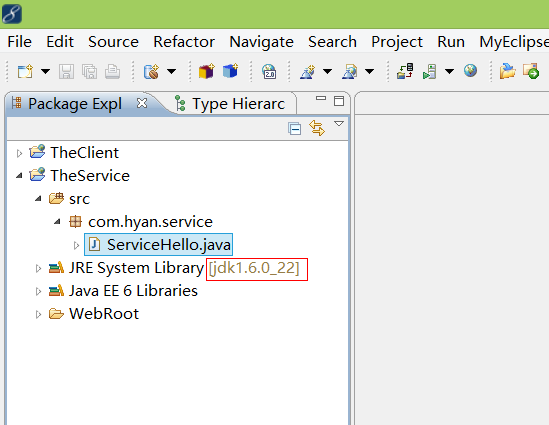Click the blue cube toolbar icon

pyautogui.click(x=230, y=71)
